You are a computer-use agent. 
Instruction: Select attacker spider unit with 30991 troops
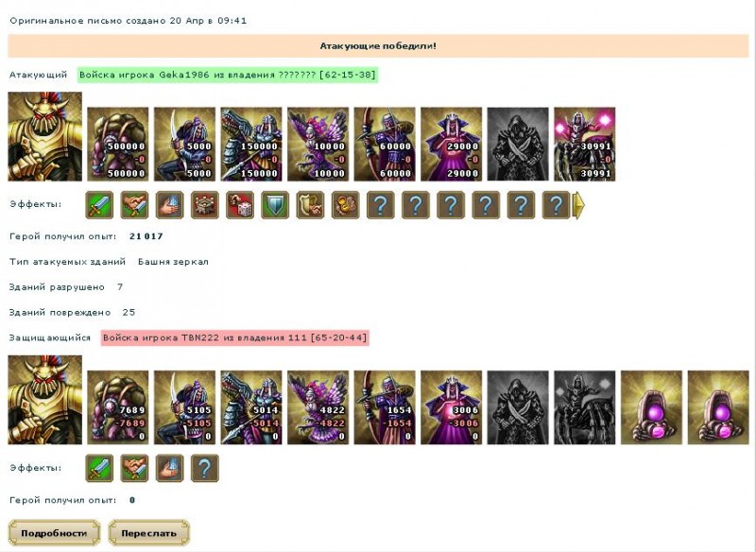pos(585,145)
